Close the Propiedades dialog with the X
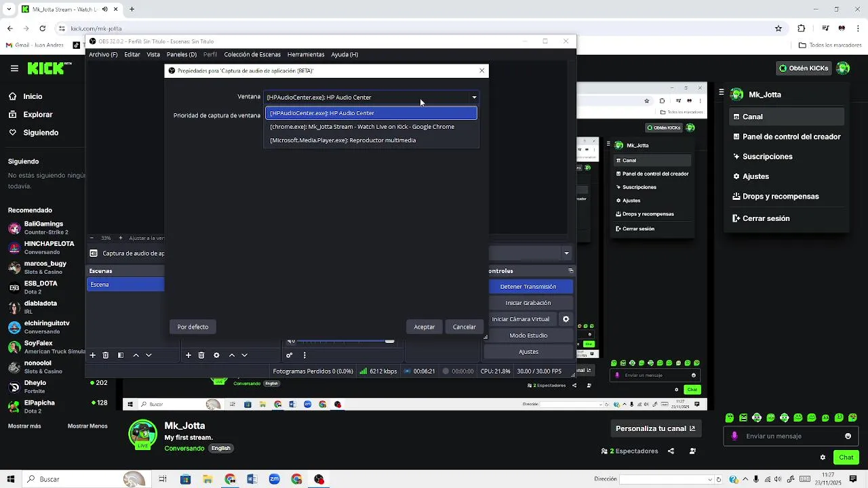 click(x=482, y=70)
